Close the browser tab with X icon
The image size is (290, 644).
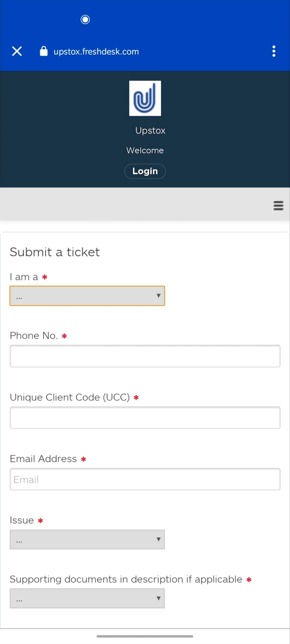click(17, 51)
